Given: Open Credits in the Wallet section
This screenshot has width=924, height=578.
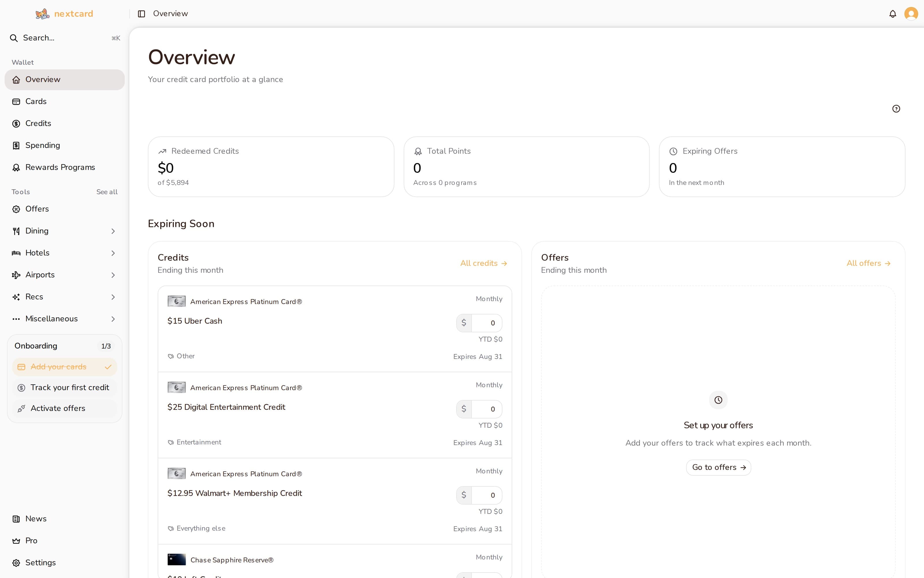Looking at the screenshot, I should pyautogui.click(x=64, y=123).
